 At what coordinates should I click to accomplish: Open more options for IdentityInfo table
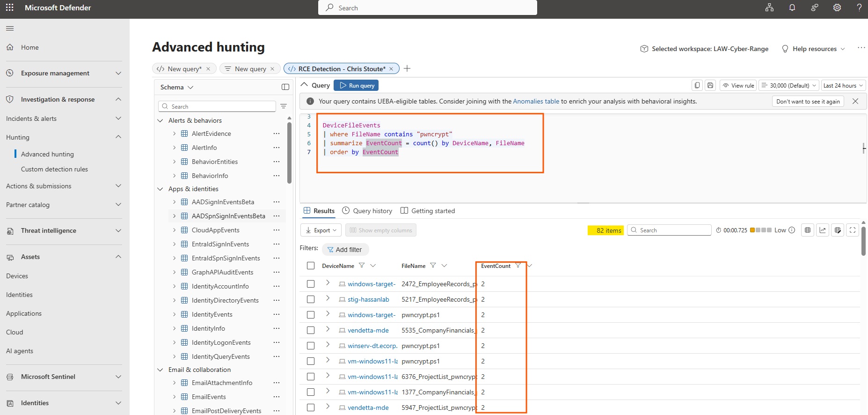click(x=277, y=328)
